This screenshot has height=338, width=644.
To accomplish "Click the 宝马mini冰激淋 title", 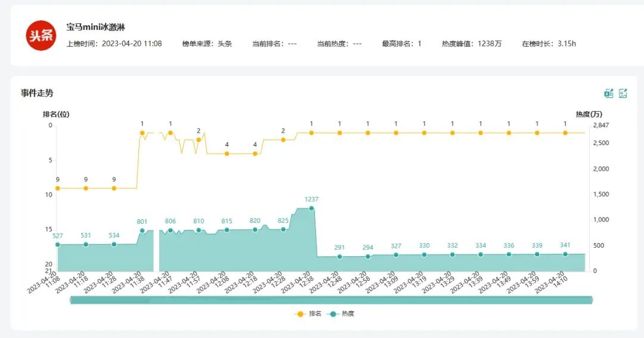I will (x=95, y=27).
